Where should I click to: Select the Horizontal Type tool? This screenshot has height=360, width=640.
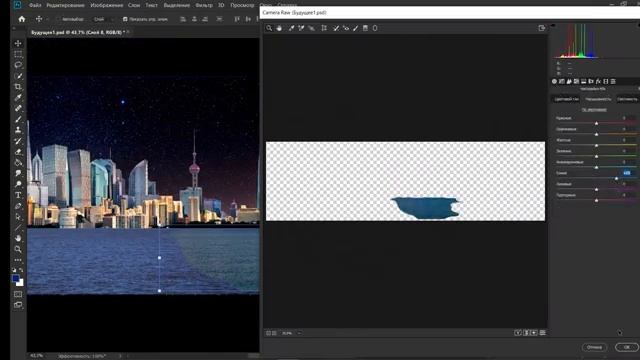tap(18, 195)
